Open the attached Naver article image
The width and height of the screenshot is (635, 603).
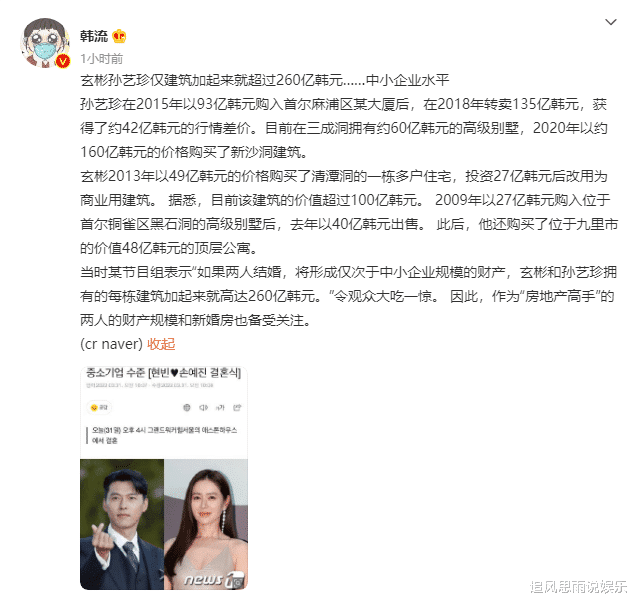pyautogui.click(x=164, y=478)
